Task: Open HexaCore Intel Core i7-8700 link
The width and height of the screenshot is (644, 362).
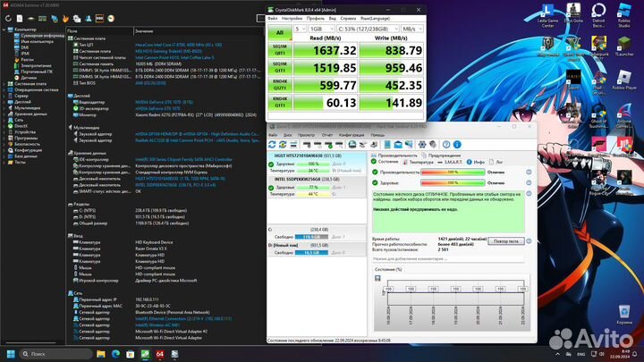Action: tap(178, 45)
